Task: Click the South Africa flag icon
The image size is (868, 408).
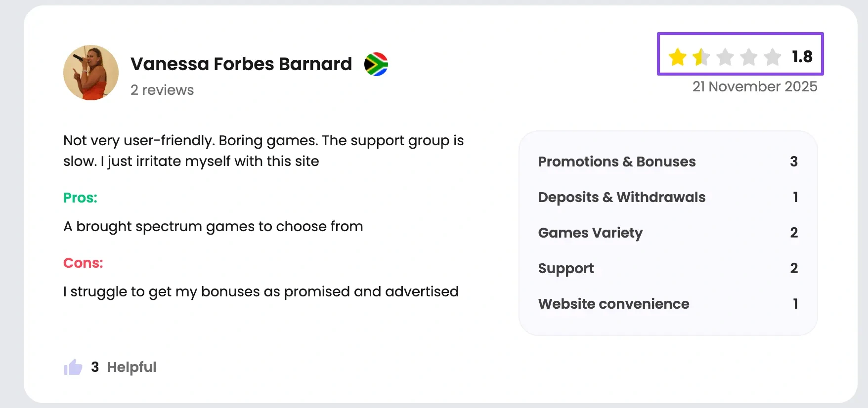Action: click(x=376, y=64)
